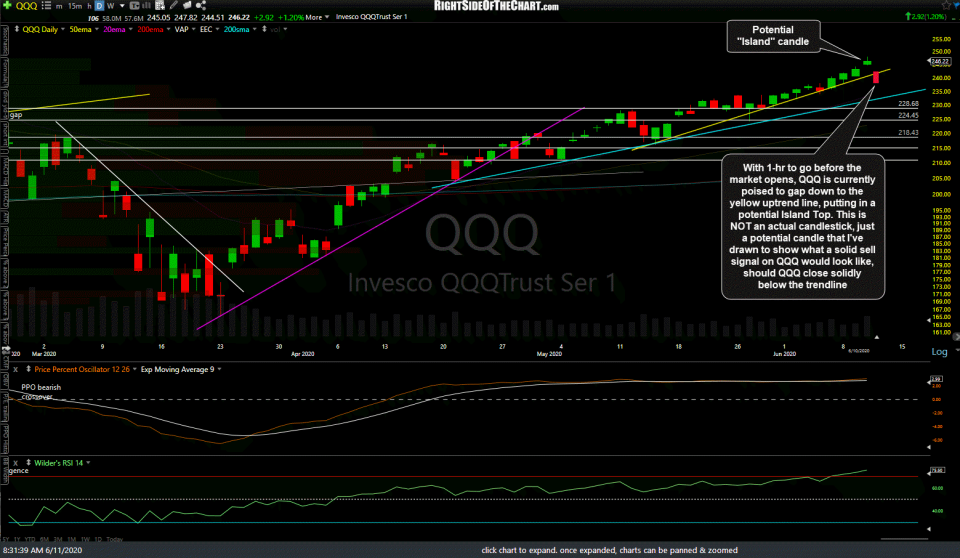Open the Wilder's RSI 14 dropdown

pos(88,463)
